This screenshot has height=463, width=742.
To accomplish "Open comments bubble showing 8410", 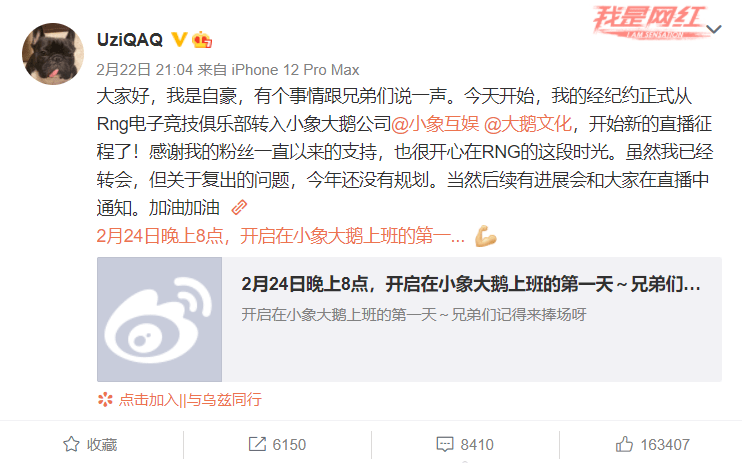I will [465, 445].
